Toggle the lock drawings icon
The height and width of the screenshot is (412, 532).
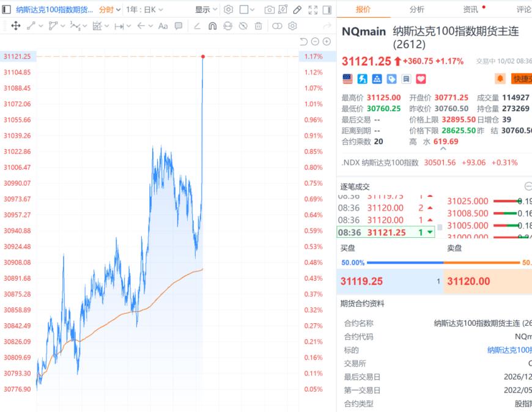click(x=227, y=26)
